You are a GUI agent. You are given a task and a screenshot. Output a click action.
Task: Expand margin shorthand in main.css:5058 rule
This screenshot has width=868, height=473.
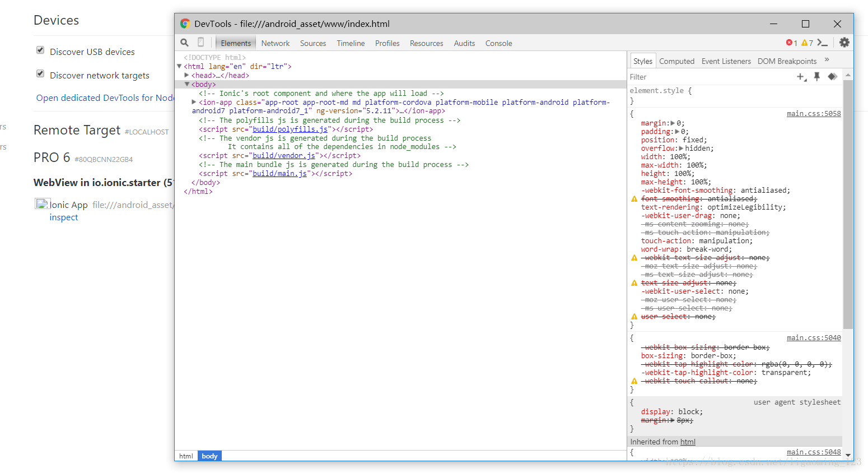(x=673, y=123)
